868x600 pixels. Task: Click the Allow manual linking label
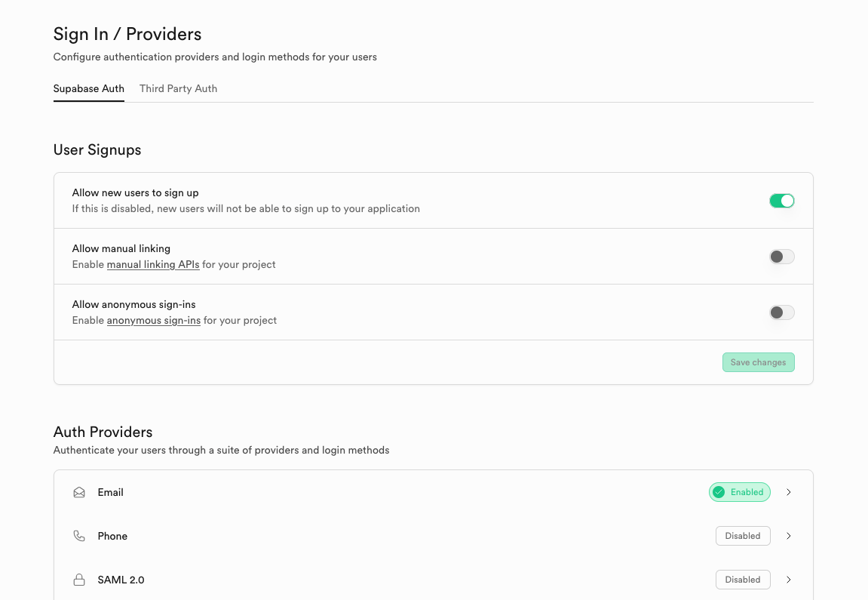pyautogui.click(x=121, y=249)
